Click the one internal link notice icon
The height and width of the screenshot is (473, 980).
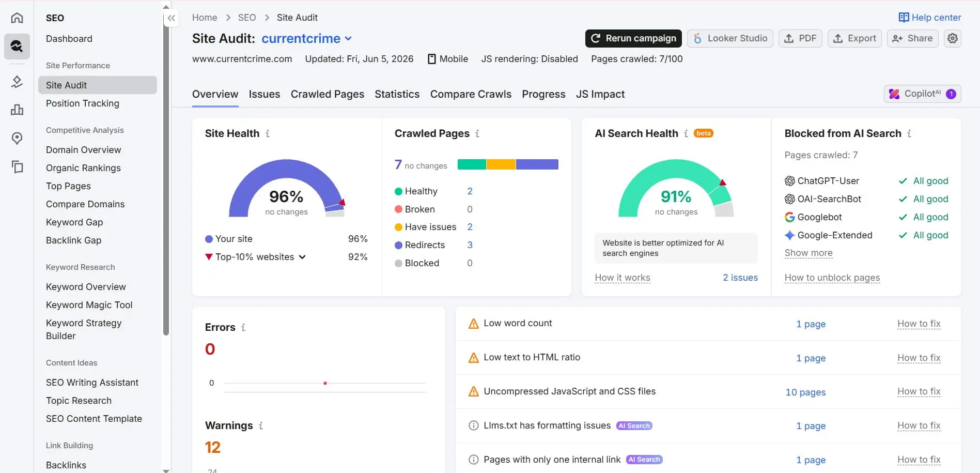click(x=474, y=460)
